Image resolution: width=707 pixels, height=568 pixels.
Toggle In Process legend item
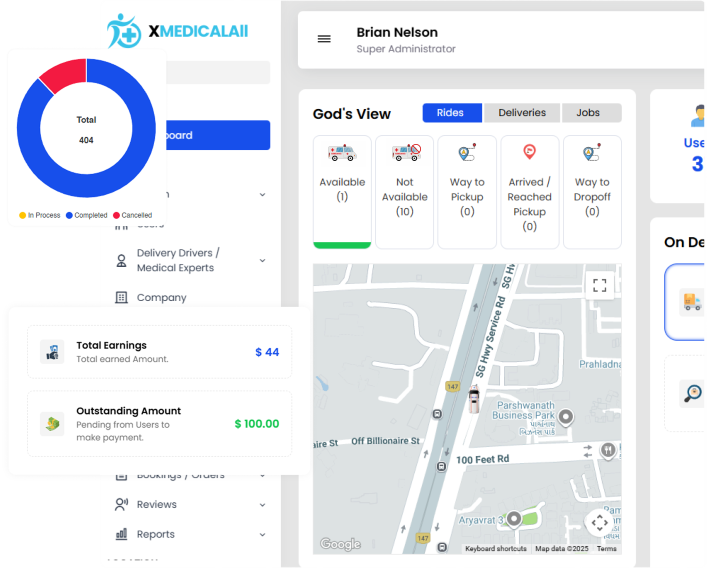click(x=40, y=215)
